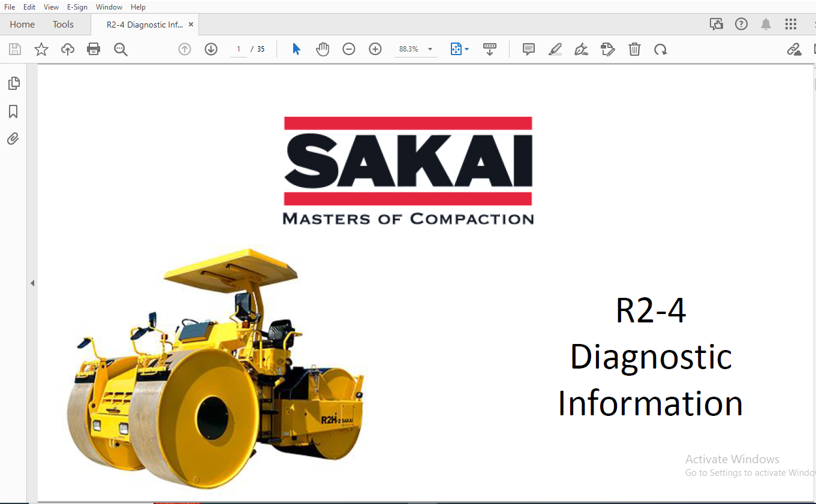
Task: Click the '/ 35' total pages text
Action: pos(258,49)
